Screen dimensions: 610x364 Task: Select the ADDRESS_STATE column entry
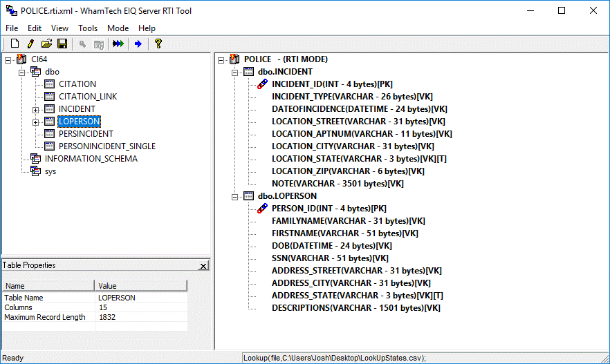pos(357,295)
